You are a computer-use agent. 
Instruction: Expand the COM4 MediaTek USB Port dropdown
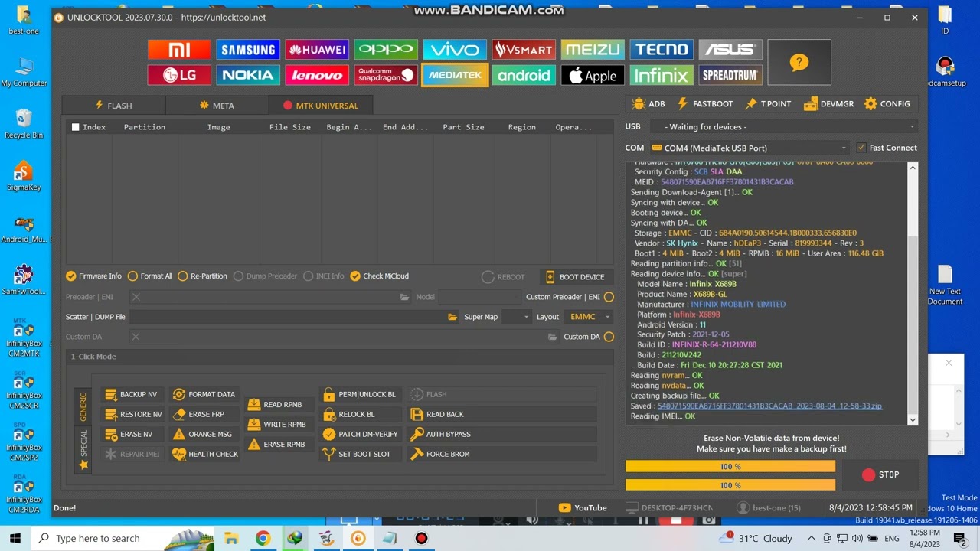click(x=749, y=148)
